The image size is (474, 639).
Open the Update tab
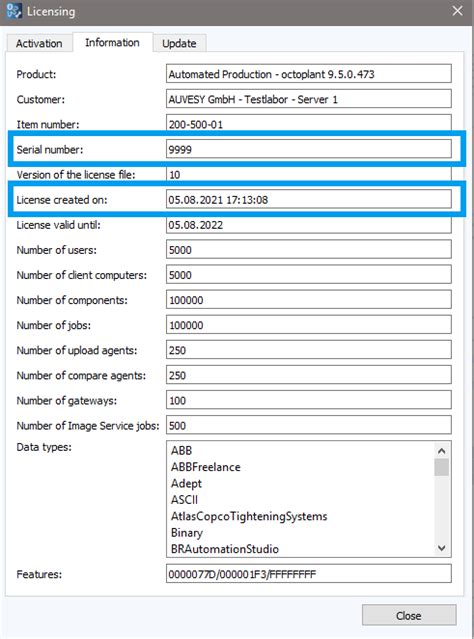click(179, 44)
